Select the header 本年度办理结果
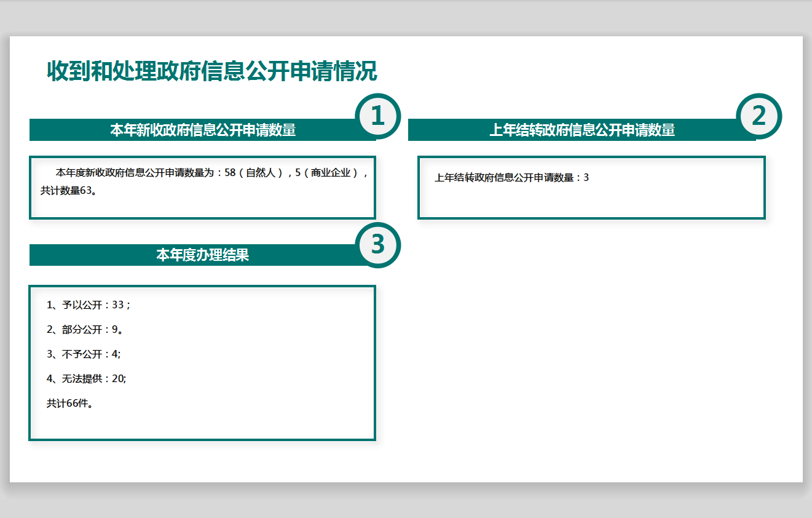The image size is (812, 518). (203, 255)
